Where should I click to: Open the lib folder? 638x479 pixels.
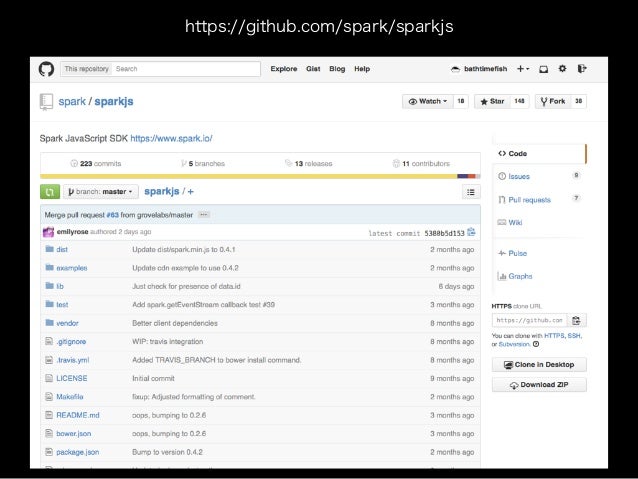pos(60,286)
